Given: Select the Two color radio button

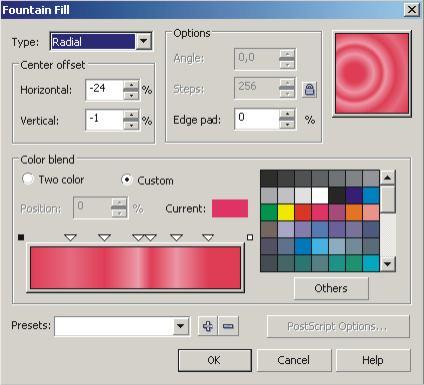Looking at the screenshot, I should point(28,179).
